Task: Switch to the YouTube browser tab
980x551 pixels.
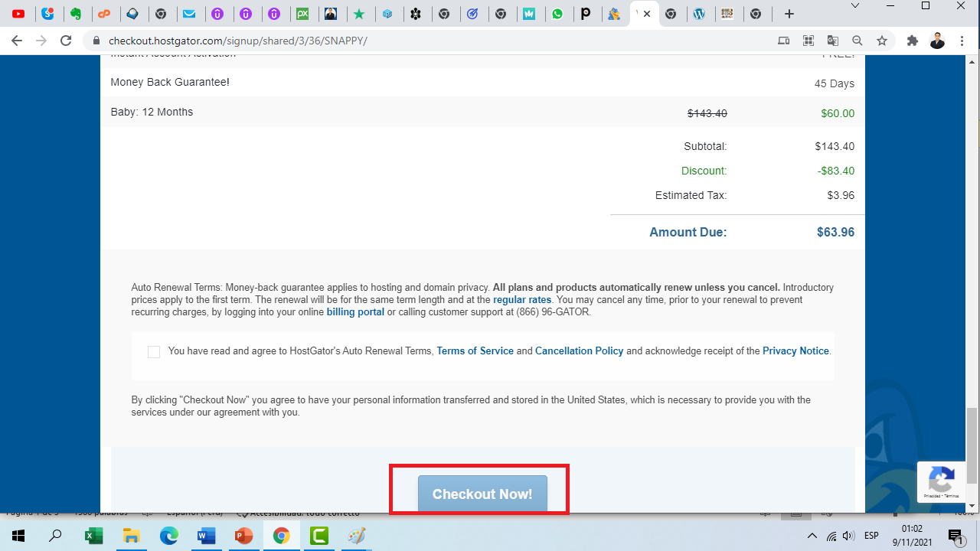Action: (x=18, y=14)
